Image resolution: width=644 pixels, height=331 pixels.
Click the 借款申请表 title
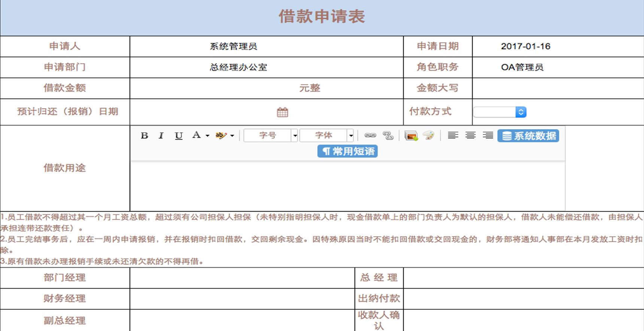(x=322, y=16)
